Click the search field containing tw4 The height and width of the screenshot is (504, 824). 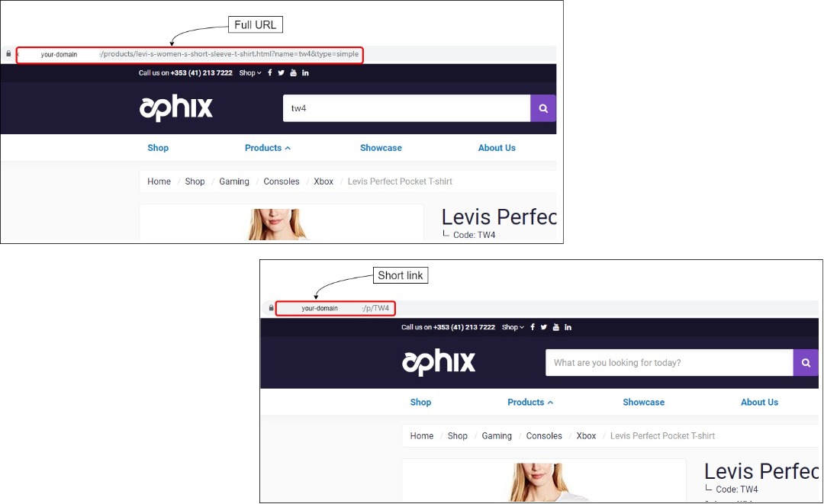(406, 108)
